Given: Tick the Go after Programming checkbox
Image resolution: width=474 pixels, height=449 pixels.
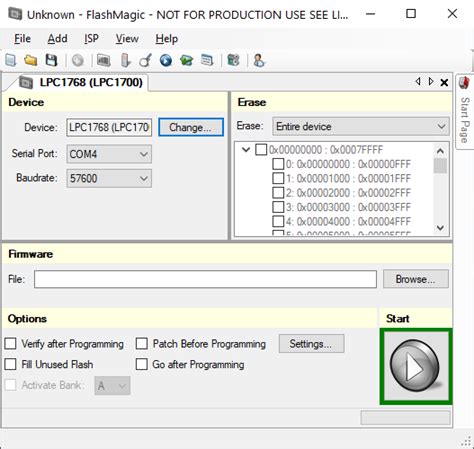Looking at the screenshot, I should [142, 364].
